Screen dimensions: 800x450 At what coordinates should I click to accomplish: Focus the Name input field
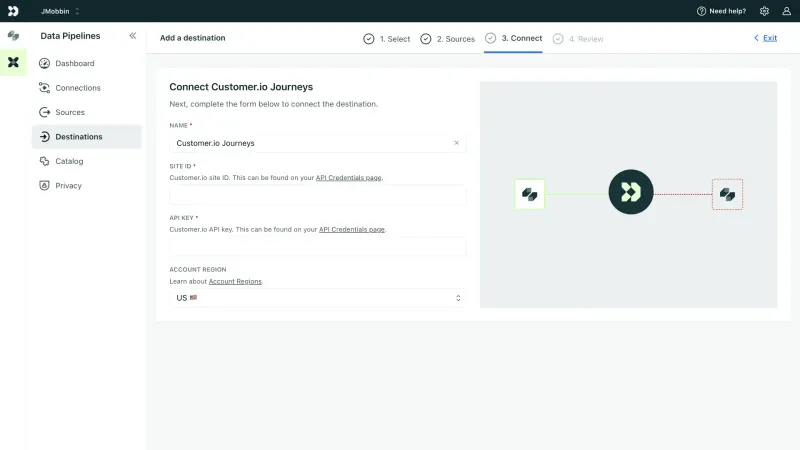click(317, 143)
